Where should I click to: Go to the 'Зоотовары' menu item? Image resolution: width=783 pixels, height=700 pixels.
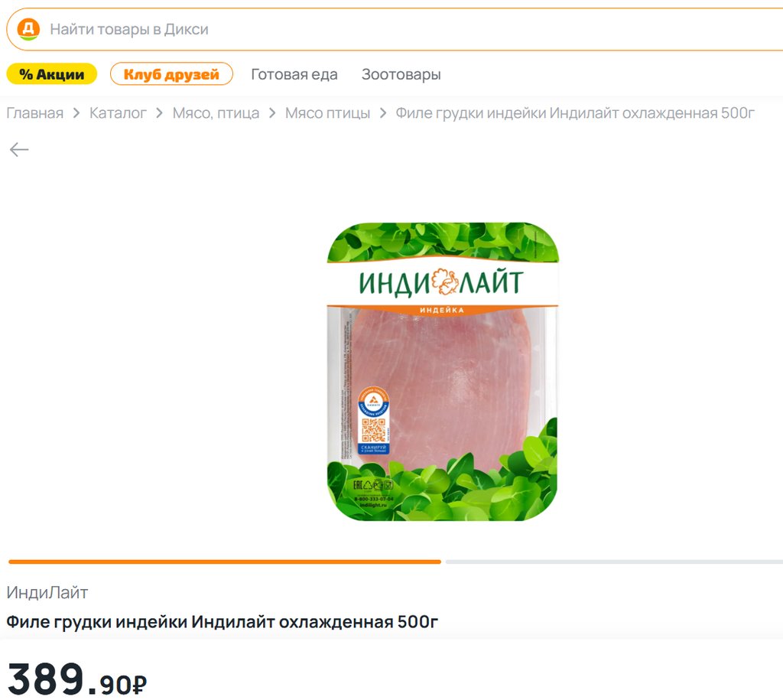point(401,74)
